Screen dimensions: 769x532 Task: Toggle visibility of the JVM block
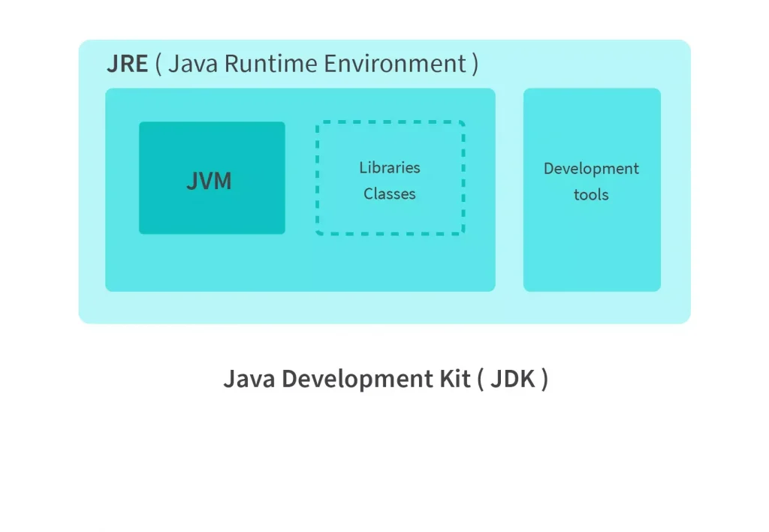tap(211, 178)
